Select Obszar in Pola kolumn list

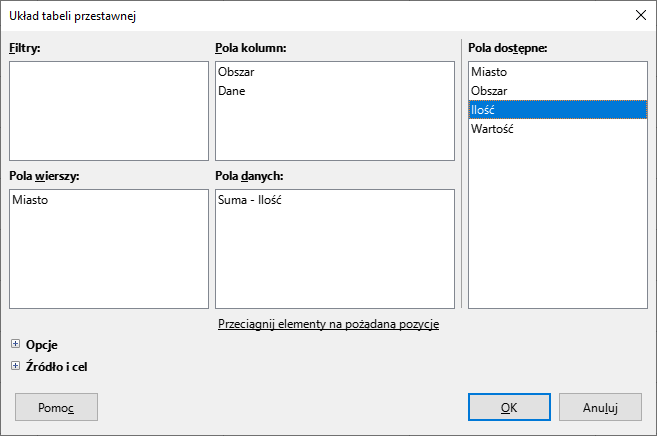click(236, 72)
